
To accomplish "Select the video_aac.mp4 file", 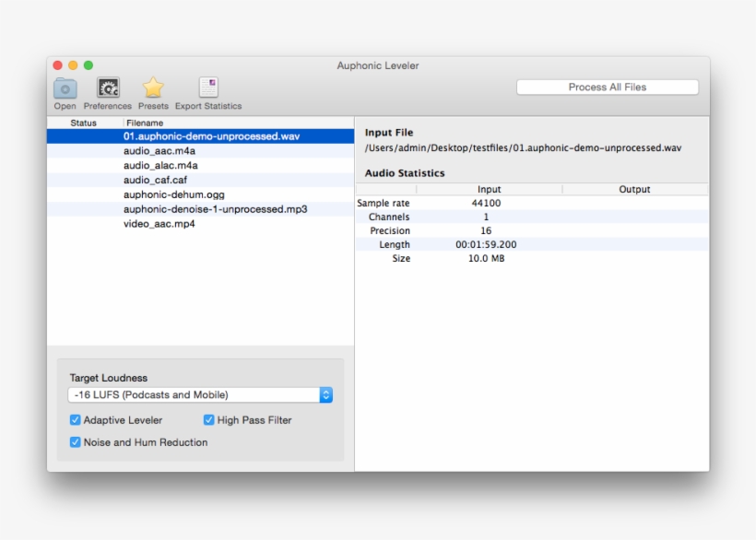I will click(201, 224).
